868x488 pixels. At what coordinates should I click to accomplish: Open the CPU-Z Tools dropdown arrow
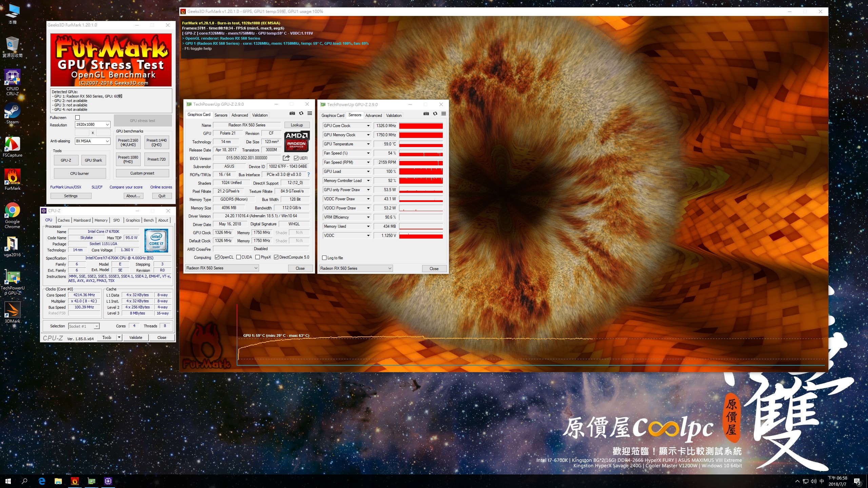pyautogui.click(x=119, y=338)
